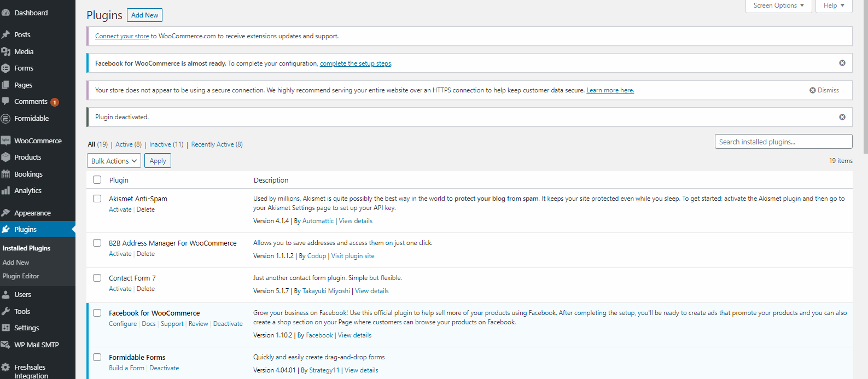Click the Plugins plug icon
Image resolution: width=868 pixels, height=379 pixels.
(x=6, y=230)
